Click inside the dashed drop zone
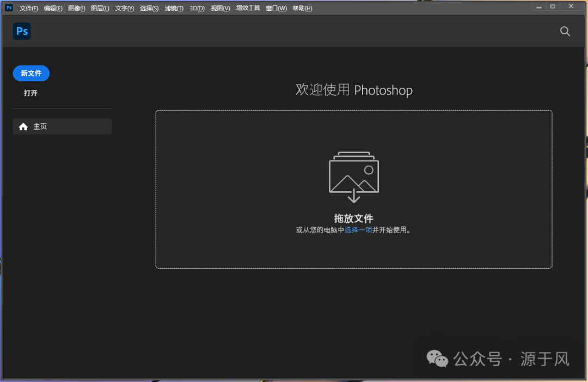The height and width of the screenshot is (382, 588). pyautogui.click(x=354, y=189)
